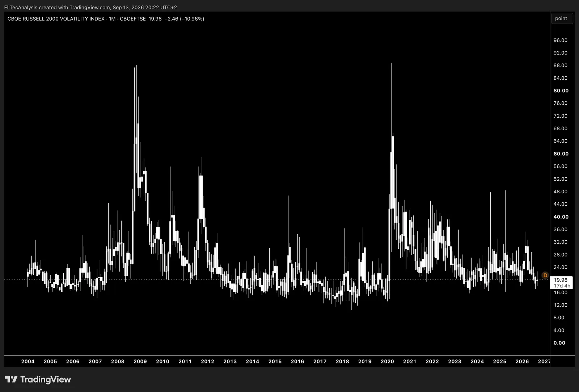This screenshot has width=579, height=392.
Task: Click the 17d 4h countdown label
Action: coord(562,286)
